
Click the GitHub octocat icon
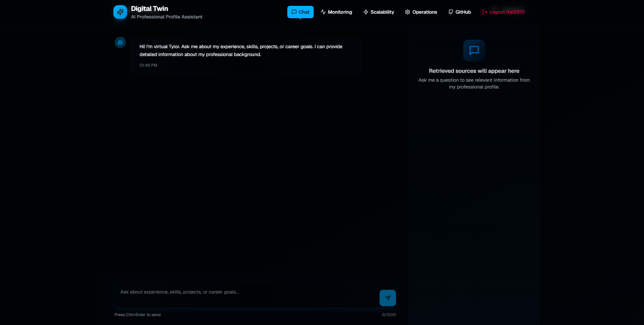point(450,12)
